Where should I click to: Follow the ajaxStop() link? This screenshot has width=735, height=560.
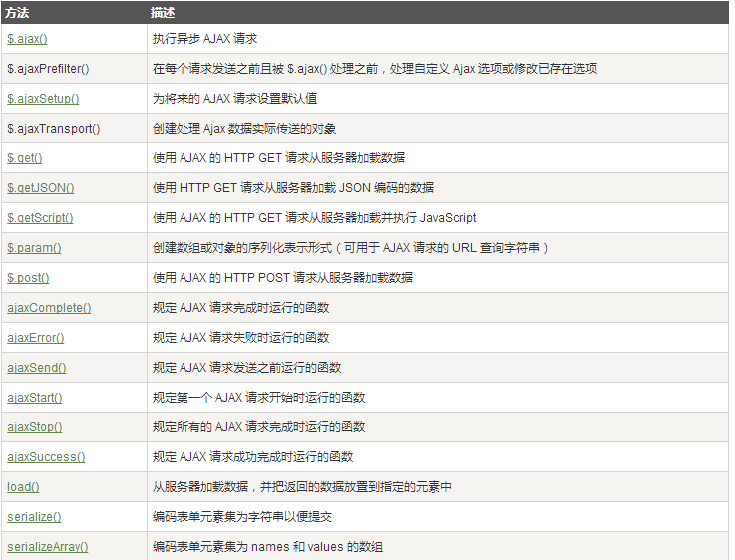(35, 427)
